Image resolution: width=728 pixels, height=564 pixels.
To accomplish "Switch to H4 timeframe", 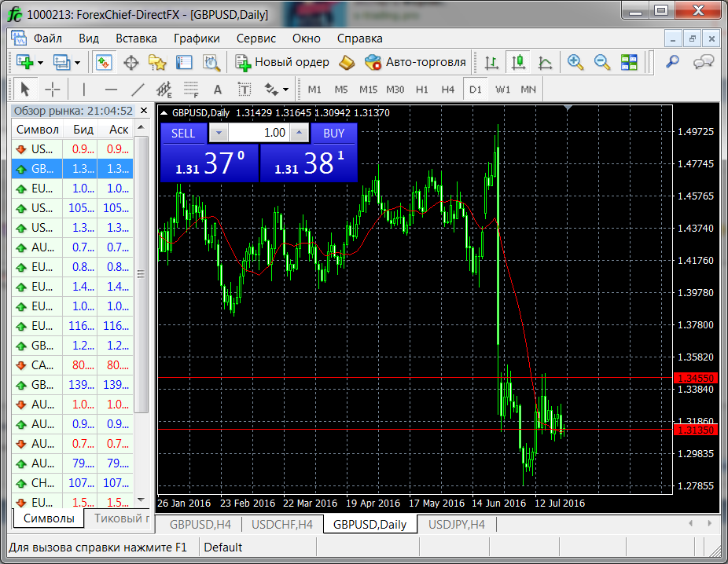I will (447, 90).
